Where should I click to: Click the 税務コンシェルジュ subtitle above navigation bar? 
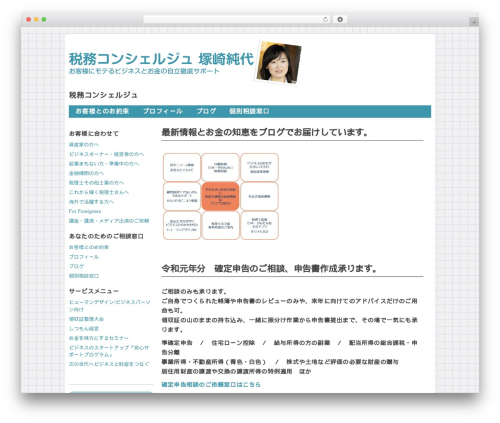103,95
